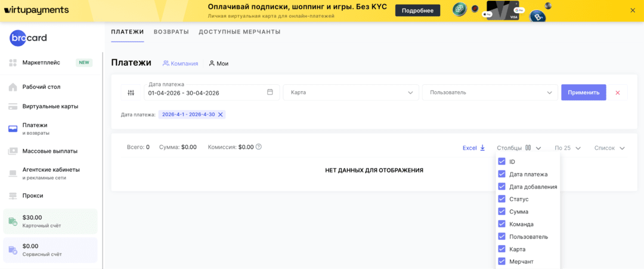The image size is (644, 269).
Task: Open Массовые выплаты in the sidebar
Action: click(51, 151)
